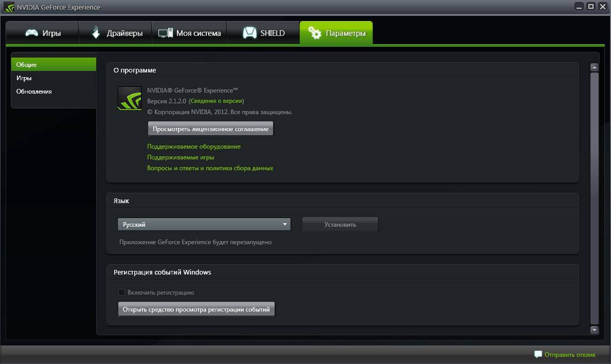This screenshot has height=364, width=611.
Task: Open Поддерживаемое оборудование link
Action: [194, 147]
